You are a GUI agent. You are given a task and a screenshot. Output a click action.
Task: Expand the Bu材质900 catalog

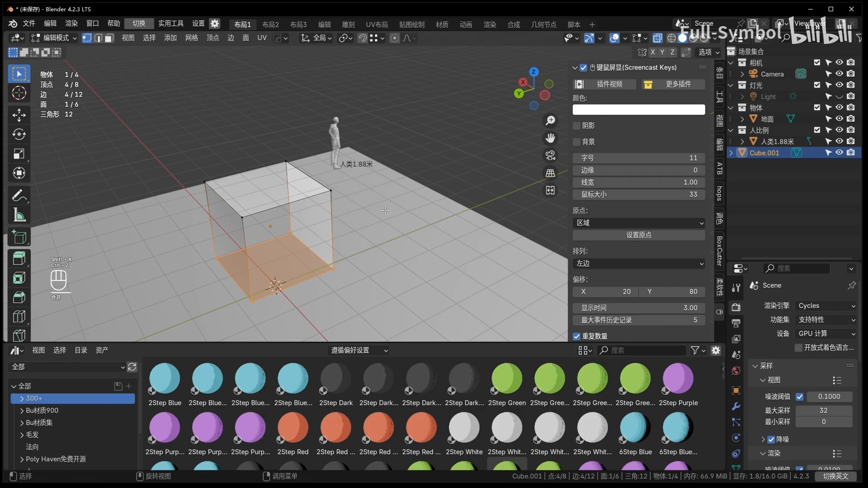tap(22, 411)
